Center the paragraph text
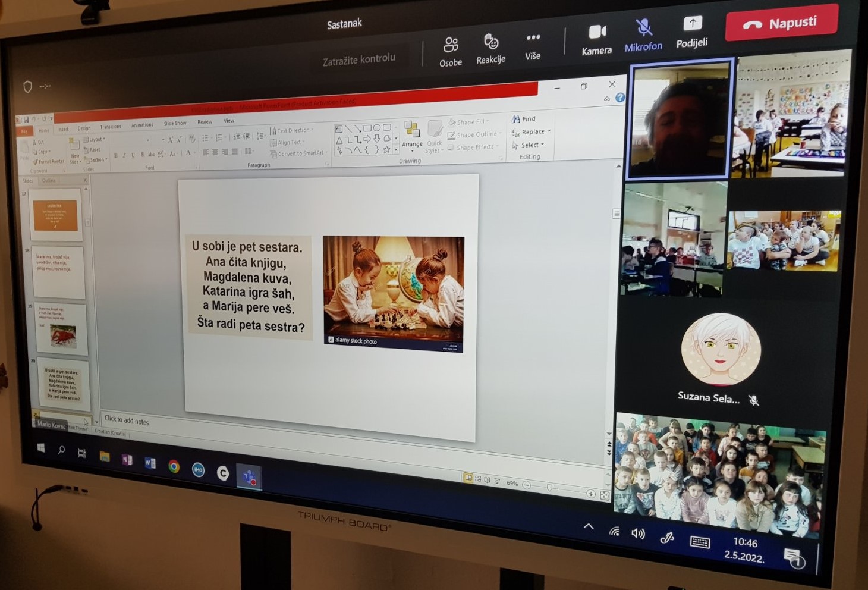 (x=215, y=152)
